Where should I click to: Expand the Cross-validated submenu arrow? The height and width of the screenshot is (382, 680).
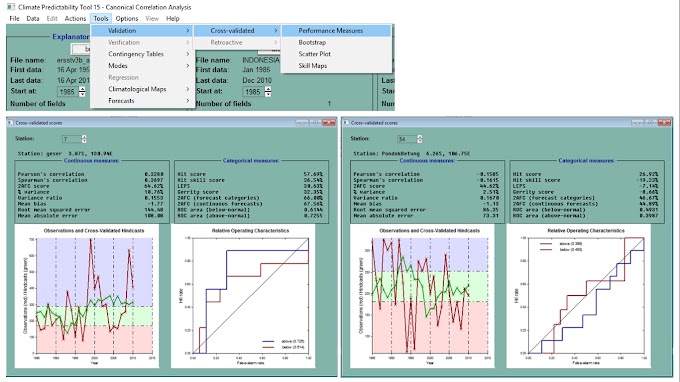(275, 31)
